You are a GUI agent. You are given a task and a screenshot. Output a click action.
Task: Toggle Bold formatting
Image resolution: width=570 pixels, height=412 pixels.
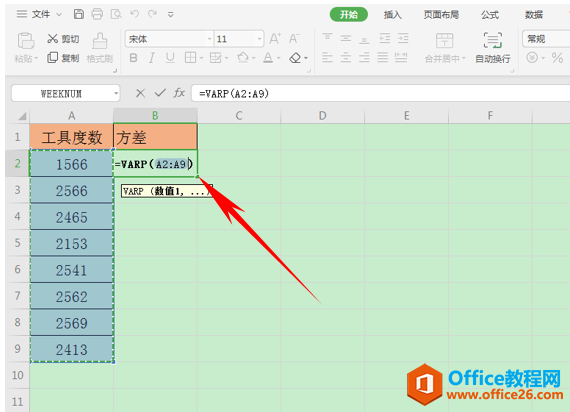(133, 58)
